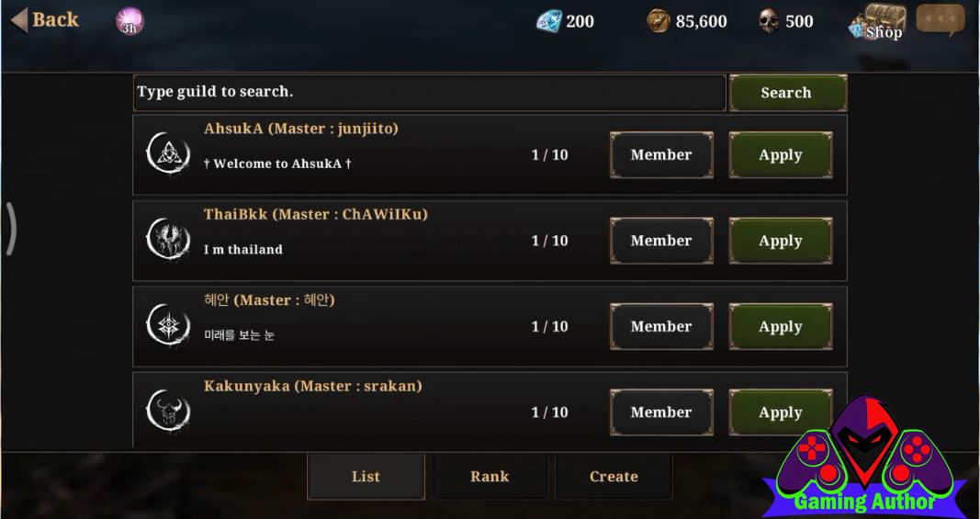Image resolution: width=980 pixels, height=519 pixels.
Task: Open the Shop treasure chest
Action: pyautogui.click(x=878, y=22)
